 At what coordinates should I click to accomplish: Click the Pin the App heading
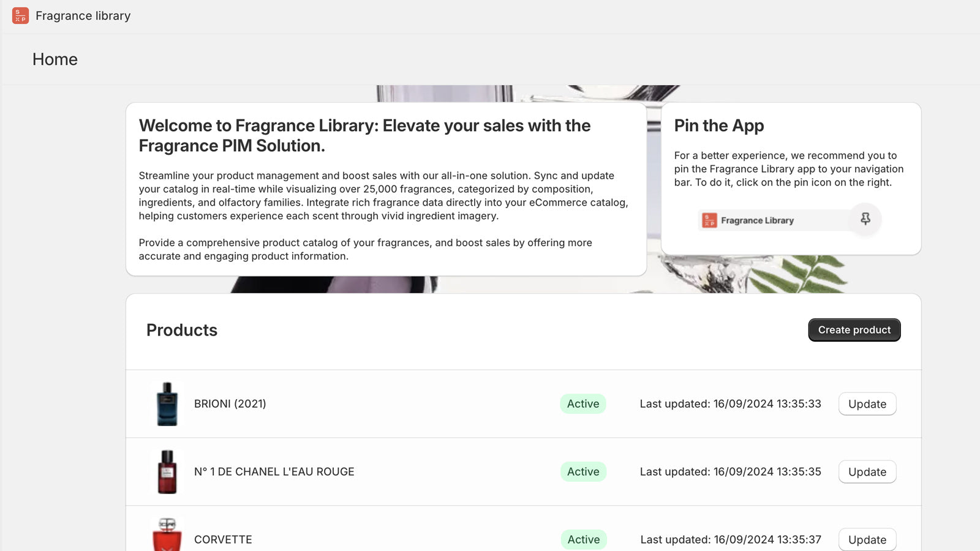[x=719, y=126]
